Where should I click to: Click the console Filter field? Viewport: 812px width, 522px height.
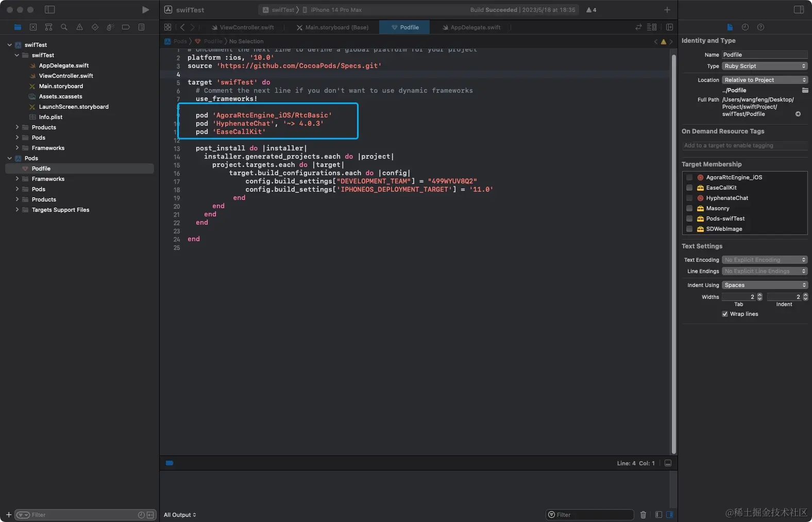(590, 515)
